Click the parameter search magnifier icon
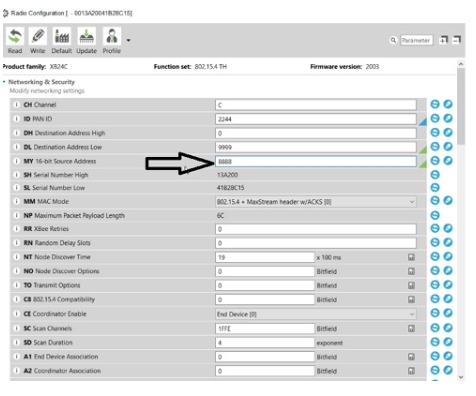Image resolution: width=476 pixels, height=396 pixels. 393,40
